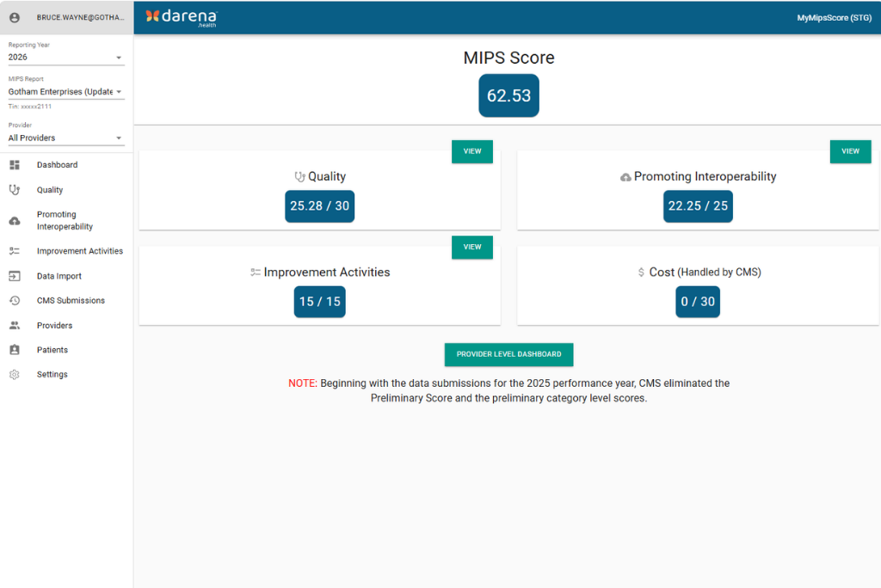Click the 22.25 / 25 score badge
This screenshot has height=588, width=881.
click(698, 206)
